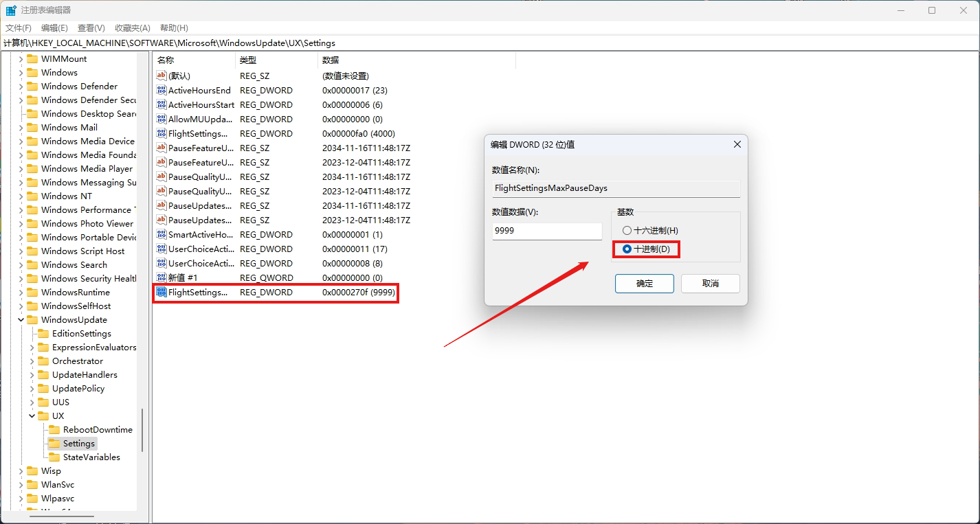Expand the Orchestrator tree node
Image resolution: width=980 pixels, height=524 pixels.
click(x=32, y=361)
